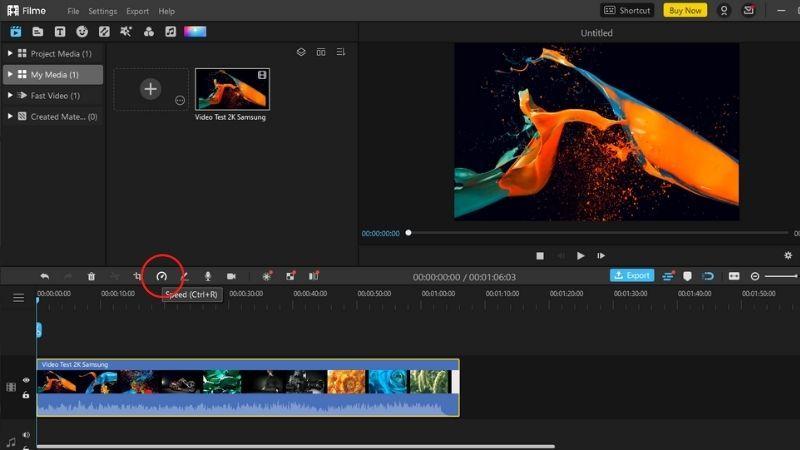The image size is (800, 450).
Task: Delete the selected clip with trash icon
Action: (x=91, y=276)
